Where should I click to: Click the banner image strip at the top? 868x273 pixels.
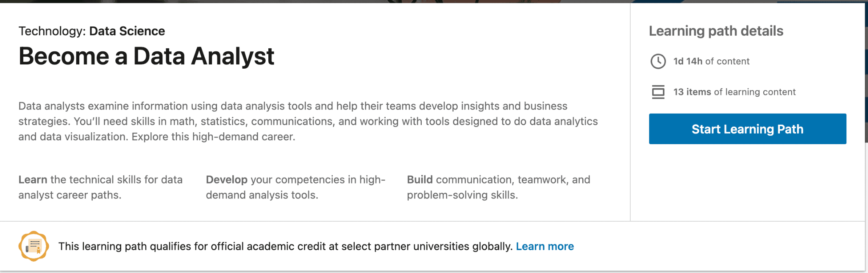pos(424,1)
